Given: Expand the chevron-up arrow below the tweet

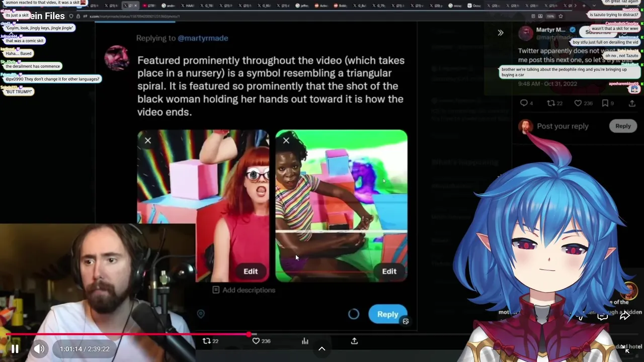Looking at the screenshot, I should coord(321,348).
